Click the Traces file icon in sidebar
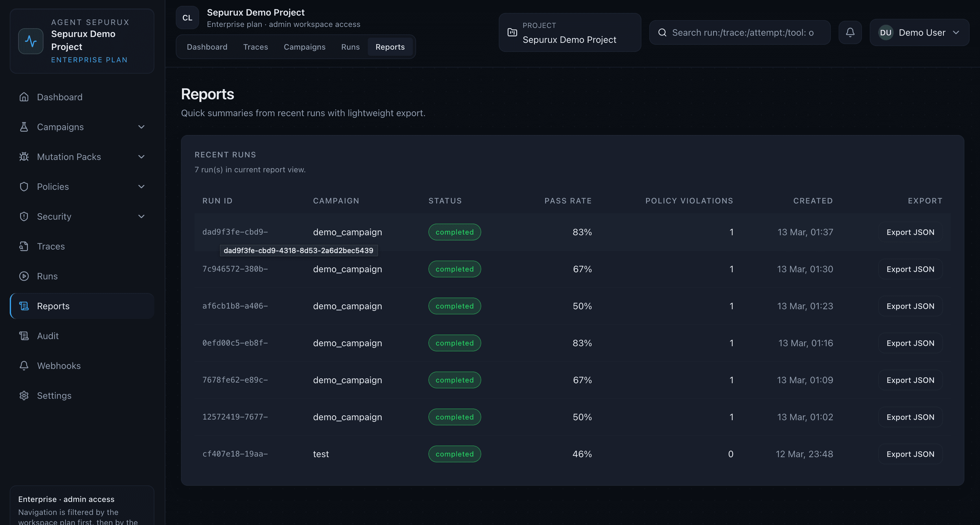980x525 pixels. click(24, 246)
